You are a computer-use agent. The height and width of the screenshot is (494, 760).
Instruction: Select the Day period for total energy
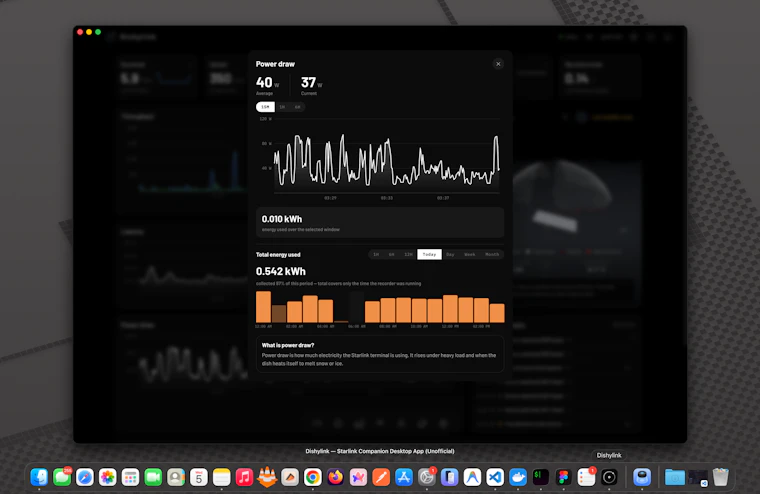point(450,255)
